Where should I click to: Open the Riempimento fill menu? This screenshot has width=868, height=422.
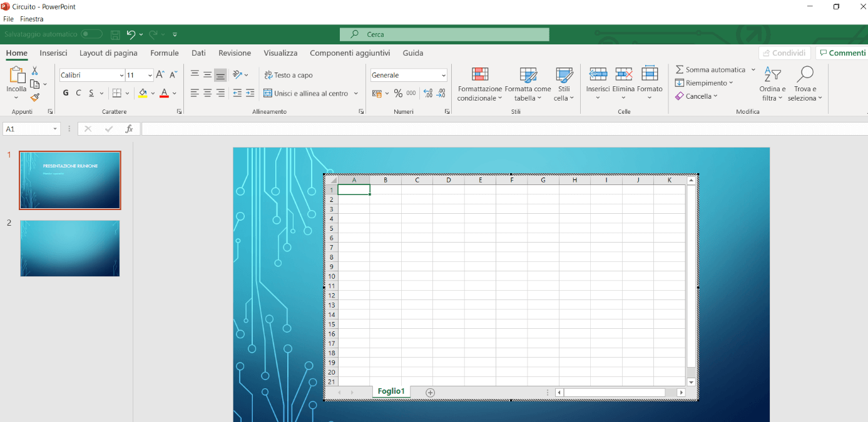[x=704, y=83]
